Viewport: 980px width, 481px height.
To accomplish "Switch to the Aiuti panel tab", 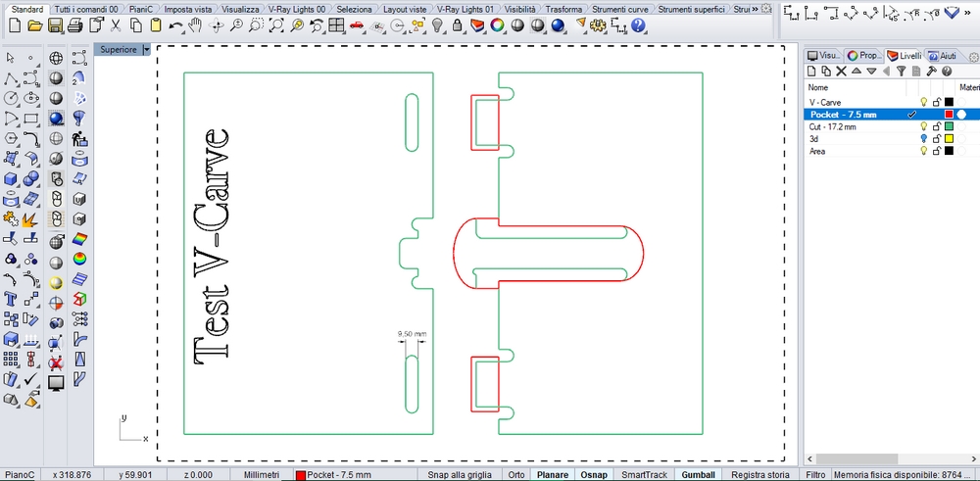I will click(x=942, y=56).
